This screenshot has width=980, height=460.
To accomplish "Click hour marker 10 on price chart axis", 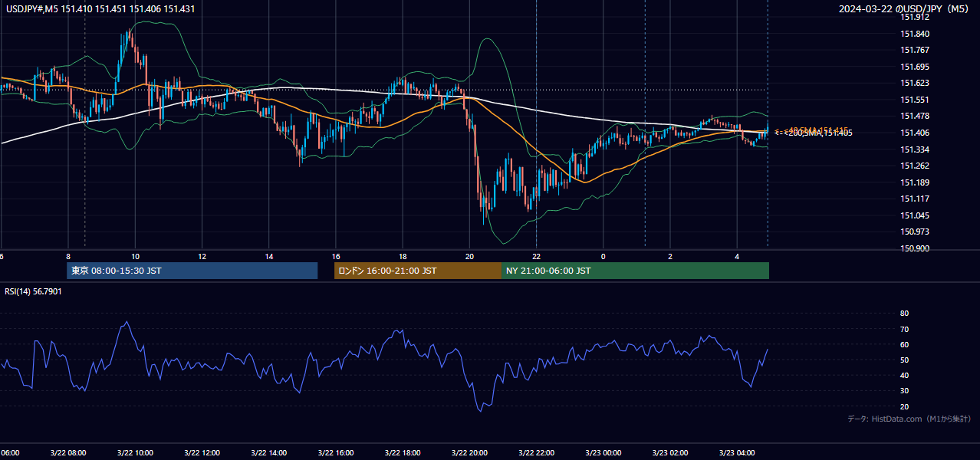I will (135, 256).
